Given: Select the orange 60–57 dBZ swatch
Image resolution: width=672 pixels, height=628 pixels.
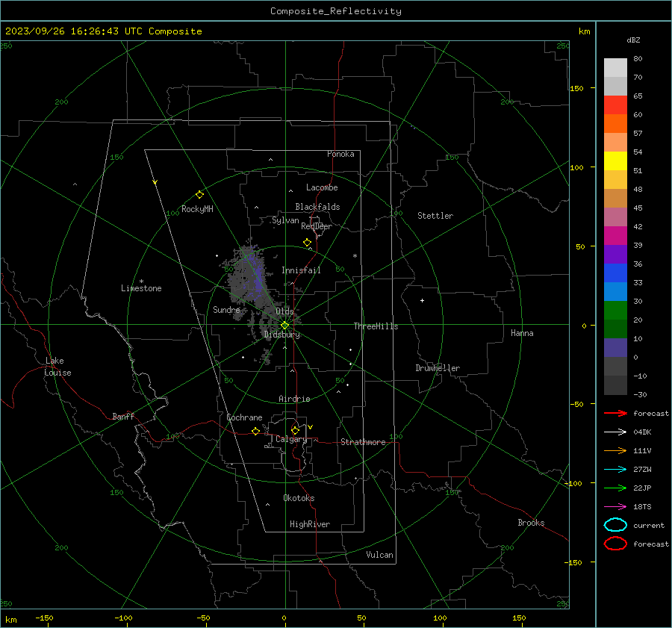Looking at the screenshot, I should pyautogui.click(x=615, y=124).
